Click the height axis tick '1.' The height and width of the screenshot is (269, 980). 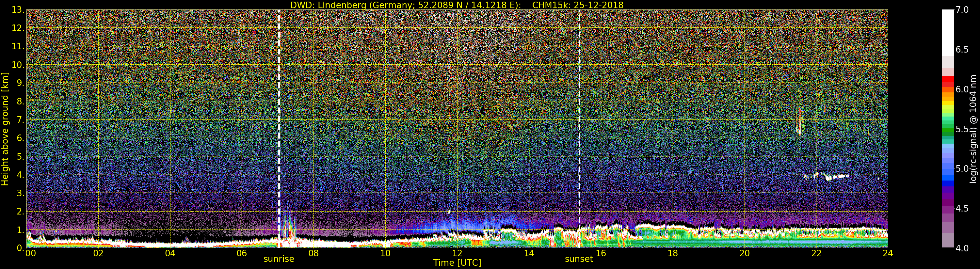[x=20, y=230]
